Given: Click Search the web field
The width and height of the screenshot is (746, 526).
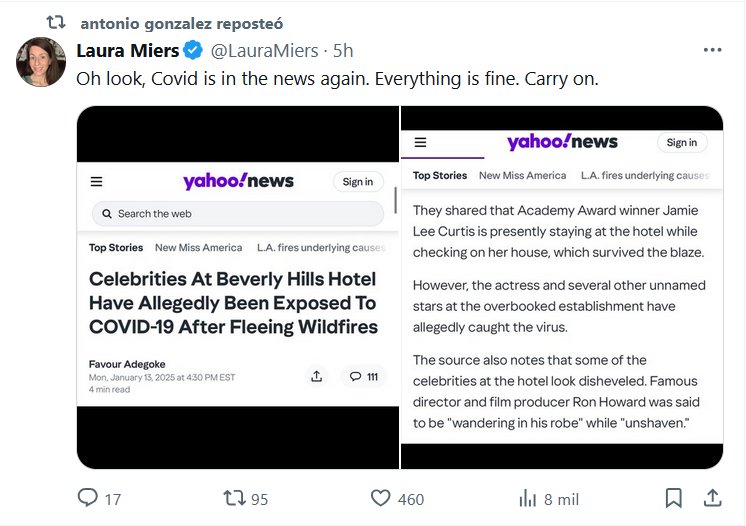Looking at the screenshot, I should [x=238, y=213].
